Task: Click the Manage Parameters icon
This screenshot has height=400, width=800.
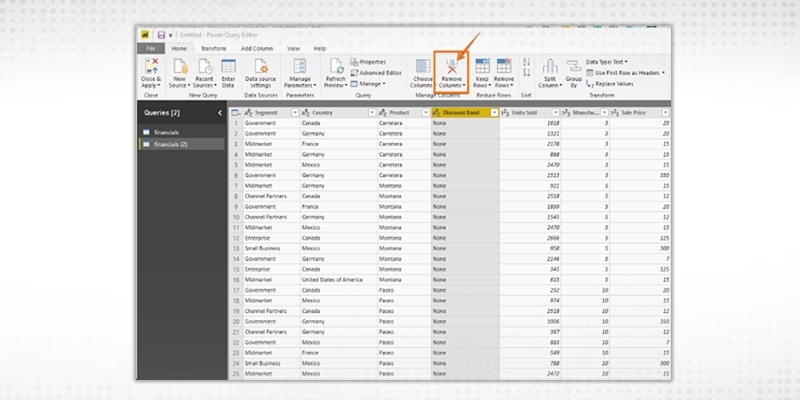Action: tap(299, 66)
